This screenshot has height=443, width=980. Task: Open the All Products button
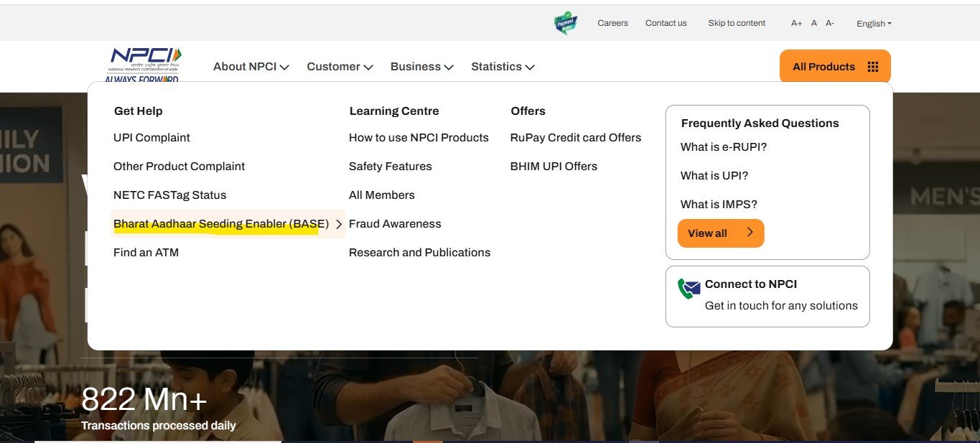(835, 67)
